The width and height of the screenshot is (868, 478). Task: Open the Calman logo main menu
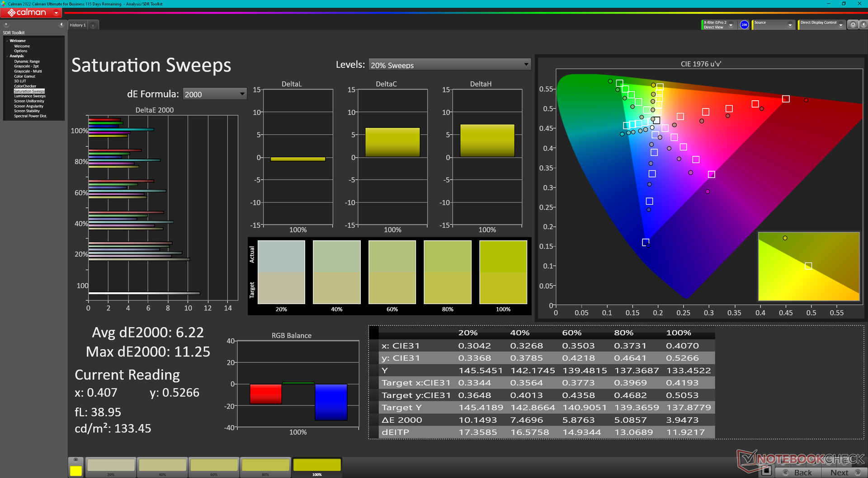coord(32,13)
